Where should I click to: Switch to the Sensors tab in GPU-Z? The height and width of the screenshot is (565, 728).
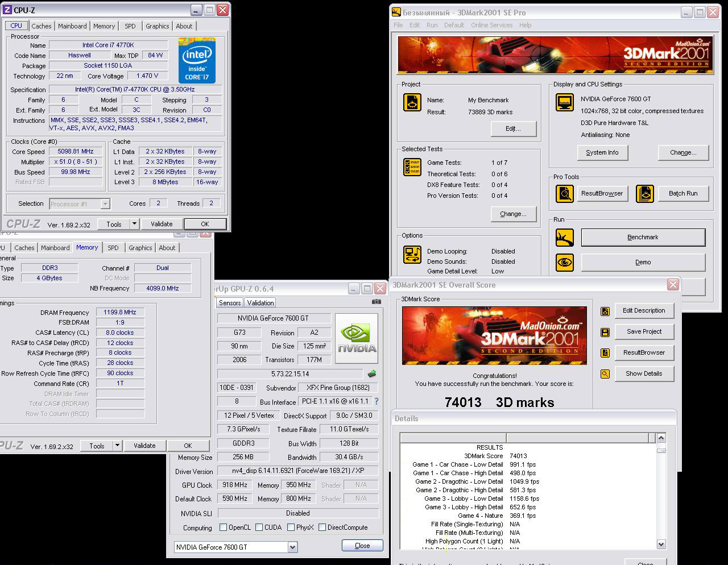[x=230, y=303]
